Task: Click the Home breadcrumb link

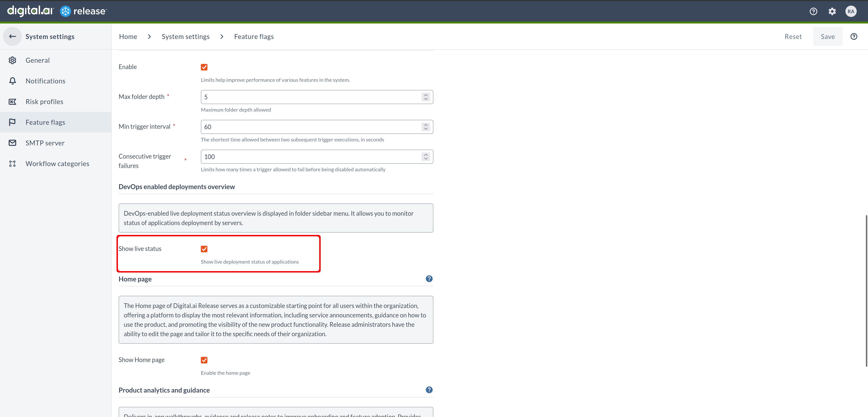Action: click(x=128, y=36)
